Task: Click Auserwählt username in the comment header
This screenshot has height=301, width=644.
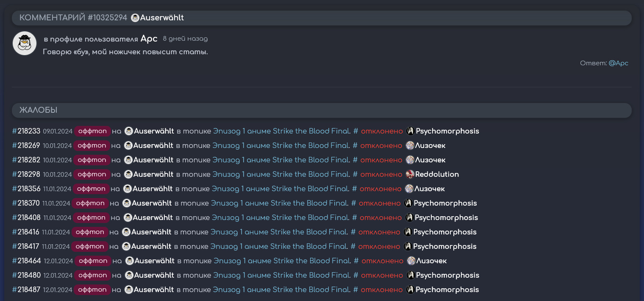Action: tap(162, 18)
